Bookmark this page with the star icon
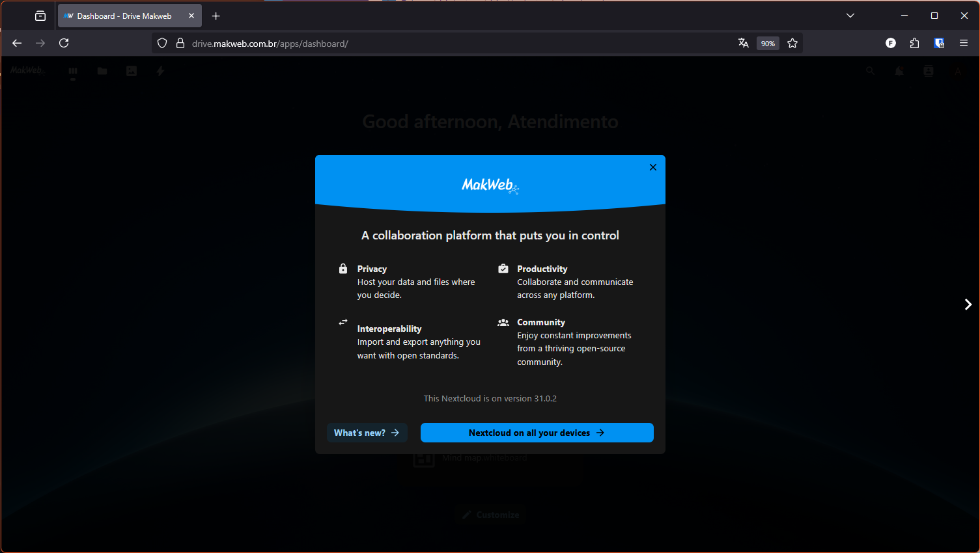This screenshot has height=553, width=980. coord(792,43)
